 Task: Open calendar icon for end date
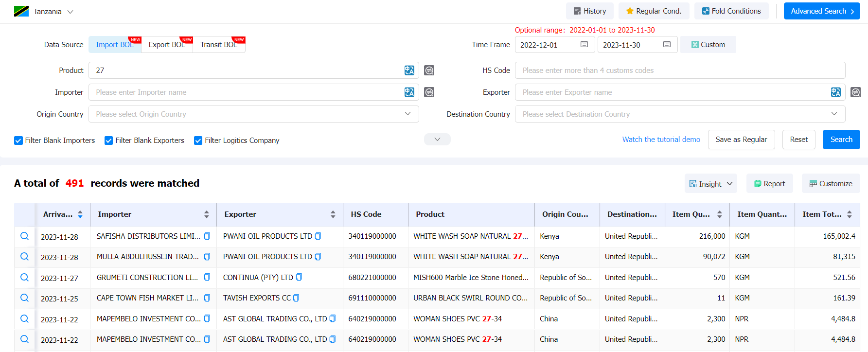[667, 44]
